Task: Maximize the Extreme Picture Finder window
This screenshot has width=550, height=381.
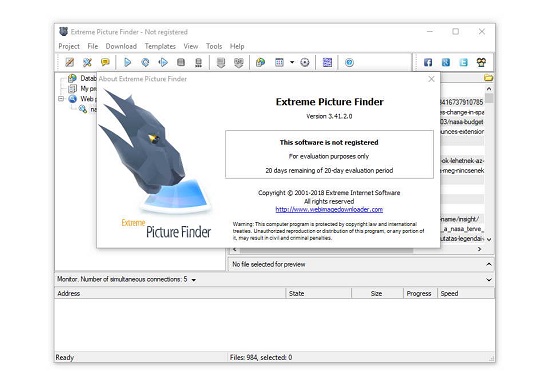Action: pos(455,32)
